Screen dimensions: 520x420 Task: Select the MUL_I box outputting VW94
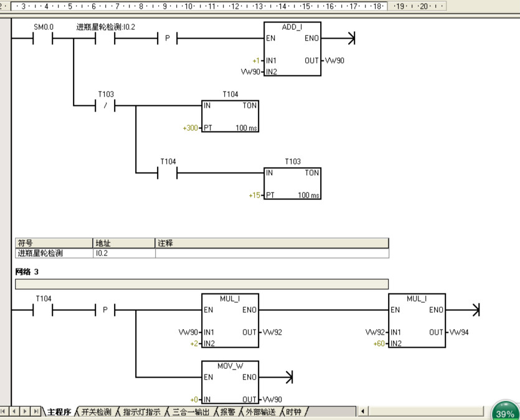tap(417, 320)
